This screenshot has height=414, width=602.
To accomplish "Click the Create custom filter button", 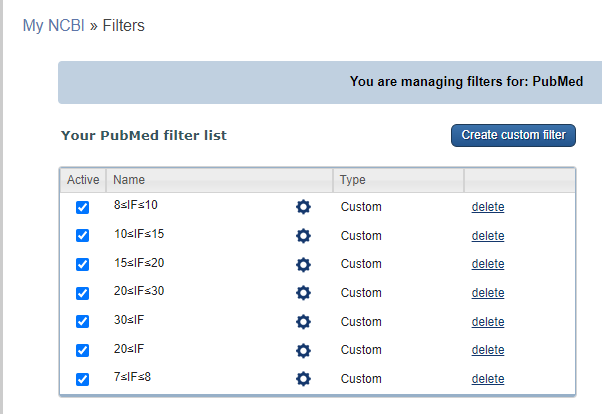I will click(x=513, y=135).
